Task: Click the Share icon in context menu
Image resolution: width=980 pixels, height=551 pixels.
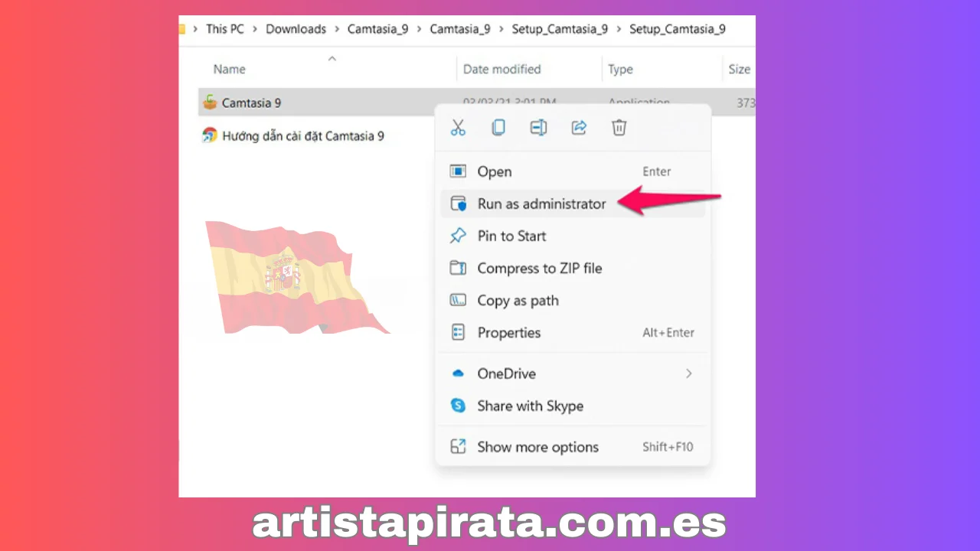Action: (579, 128)
